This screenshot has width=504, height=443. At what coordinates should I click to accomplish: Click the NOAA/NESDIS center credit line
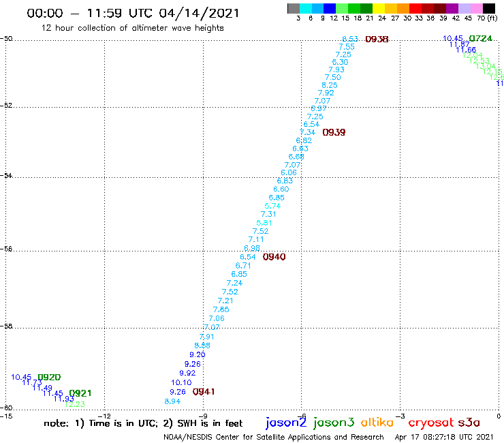coord(274,437)
